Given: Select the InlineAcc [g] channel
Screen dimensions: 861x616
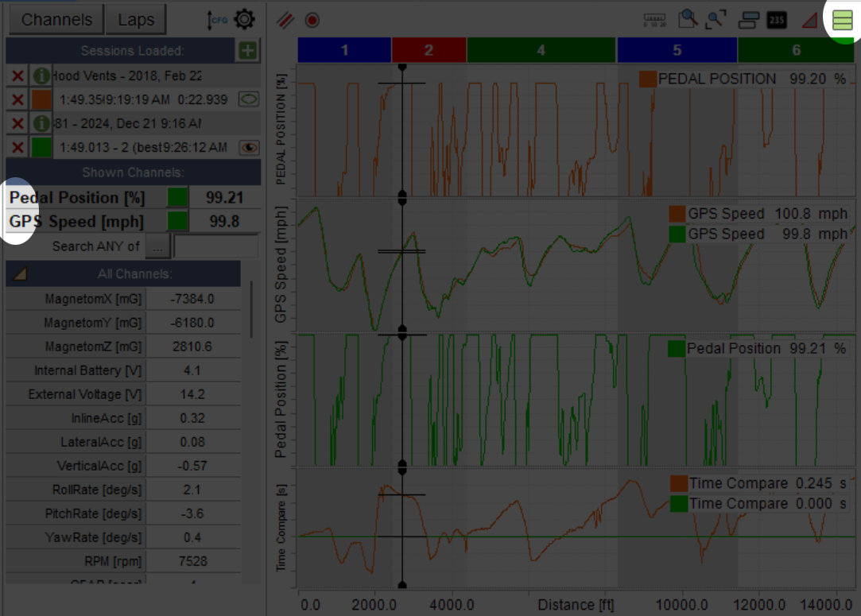Looking at the screenshot, I should [123, 418].
